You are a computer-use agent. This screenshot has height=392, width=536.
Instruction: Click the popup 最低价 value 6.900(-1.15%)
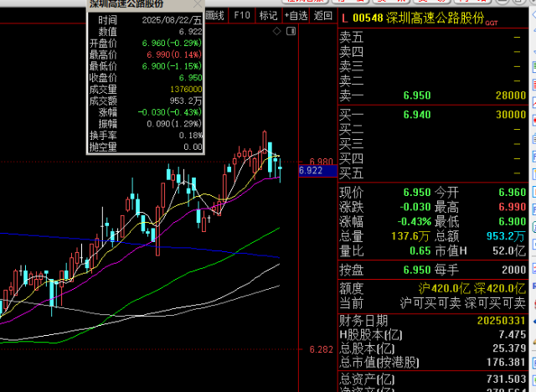tap(172, 66)
